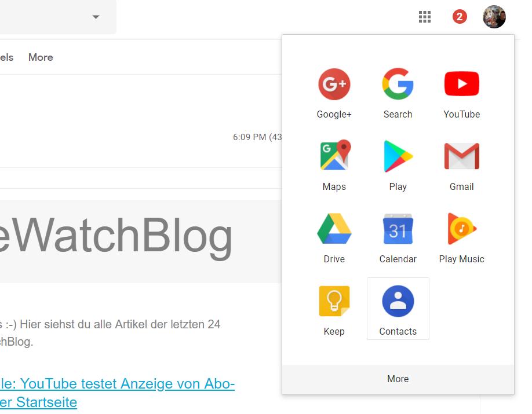Click the 6:09 PM message timestamp

(x=257, y=137)
